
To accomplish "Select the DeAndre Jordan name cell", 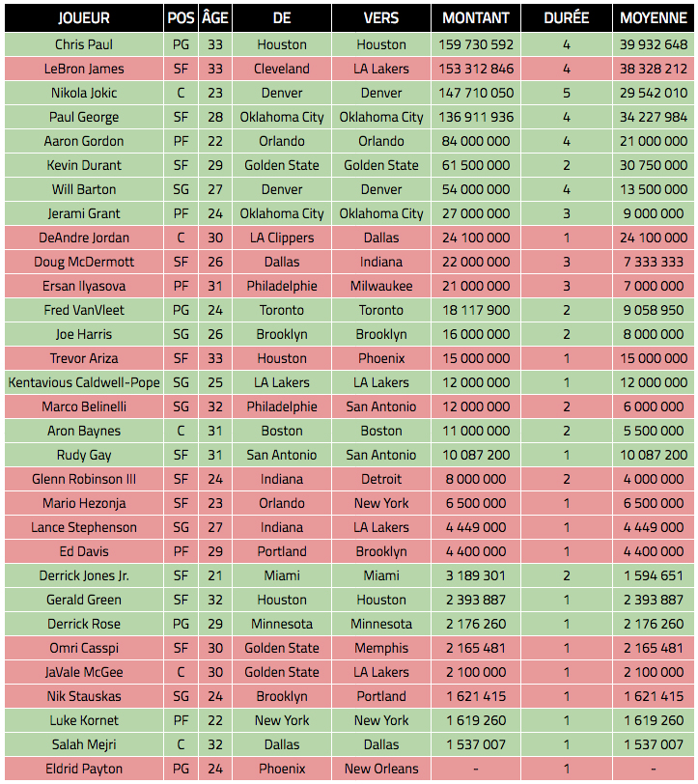I will point(84,238).
